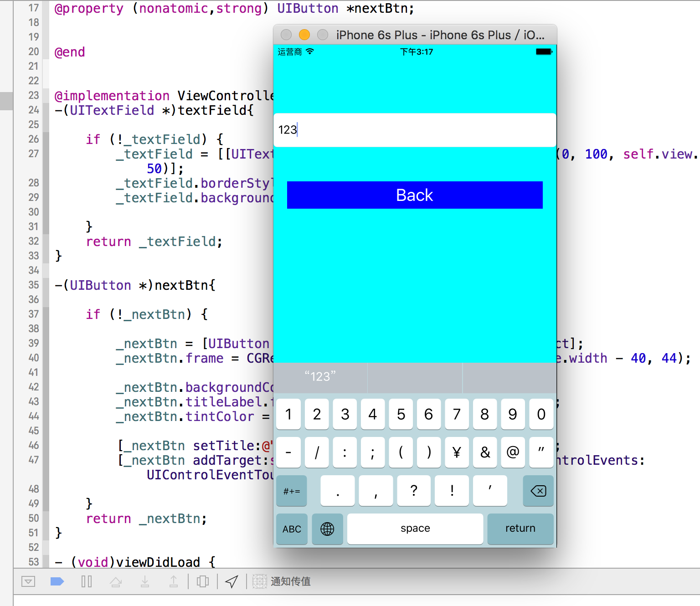
Task: Tap the 6 key on keyboard
Action: (x=429, y=414)
